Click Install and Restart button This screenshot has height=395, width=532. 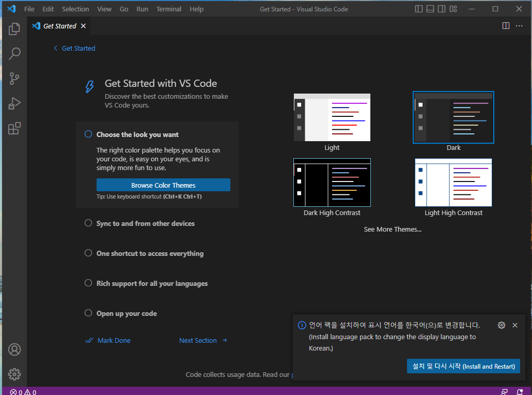point(463,366)
